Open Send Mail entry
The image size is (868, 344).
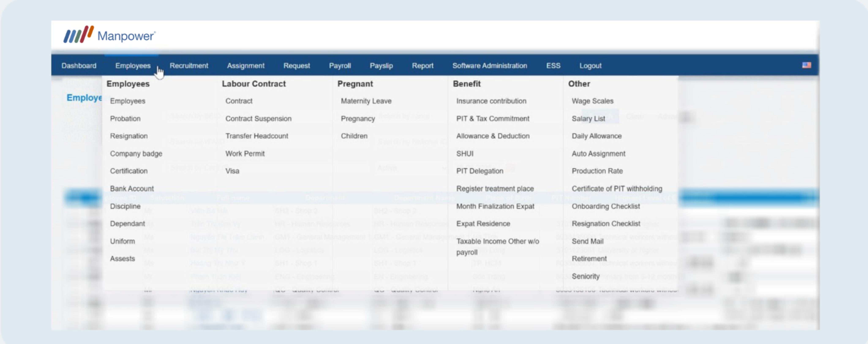point(587,241)
